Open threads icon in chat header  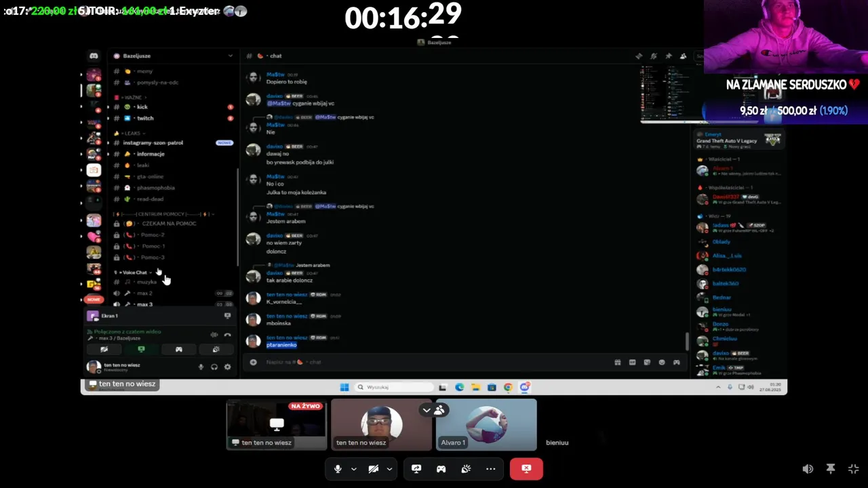tap(638, 56)
